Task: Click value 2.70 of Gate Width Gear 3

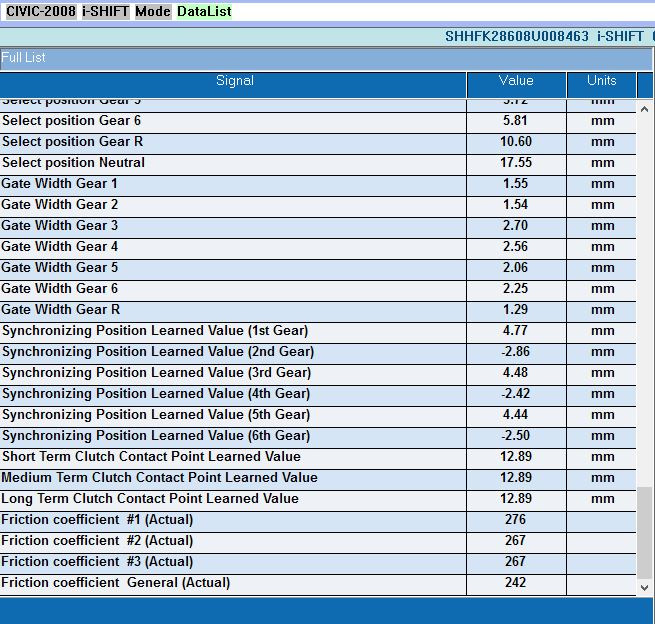Action: tap(515, 226)
